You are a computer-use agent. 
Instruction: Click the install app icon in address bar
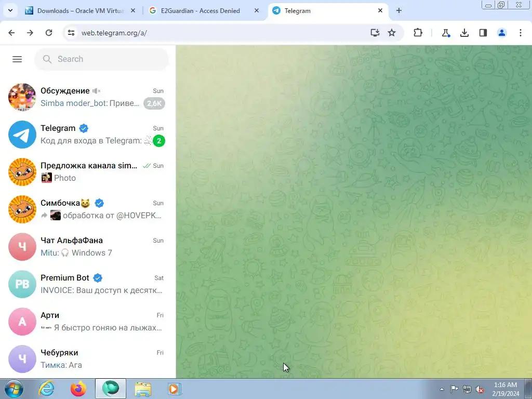coord(375,33)
